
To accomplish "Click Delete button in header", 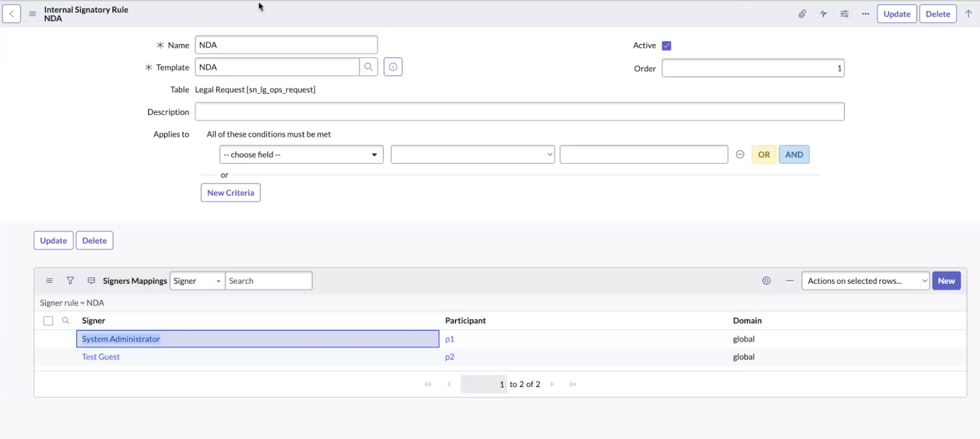I will click(x=938, y=14).
